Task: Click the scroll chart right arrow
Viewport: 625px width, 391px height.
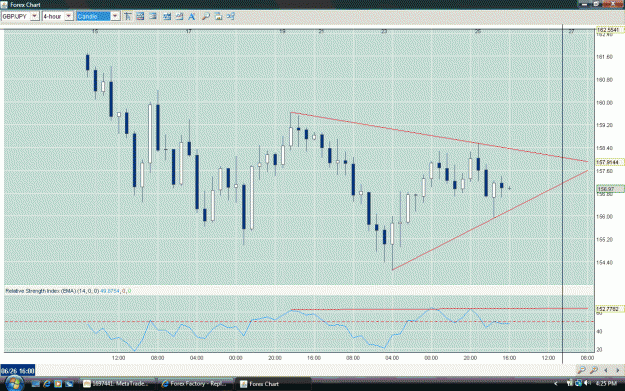Action: pyautogui.click(x=617, y=370)
